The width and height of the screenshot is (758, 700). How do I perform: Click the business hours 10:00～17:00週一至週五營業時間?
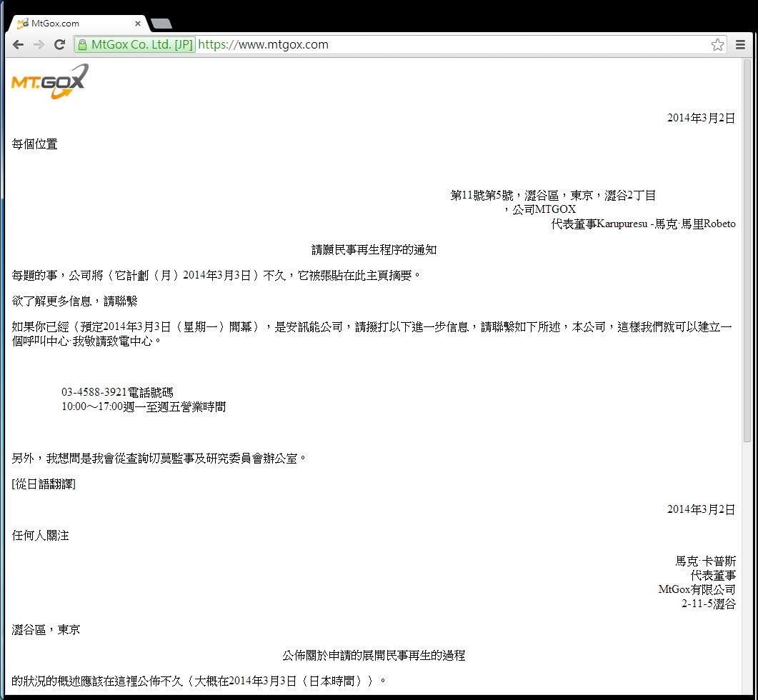144,406
